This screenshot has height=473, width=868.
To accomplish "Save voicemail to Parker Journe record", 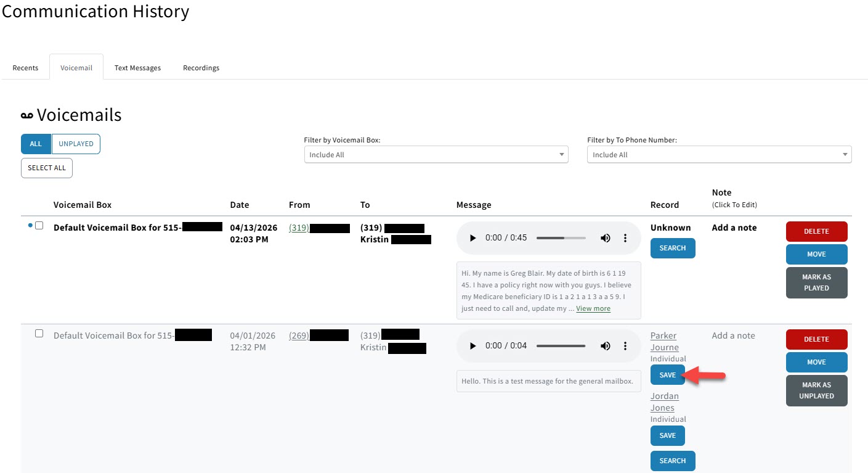I will [667, 375].
